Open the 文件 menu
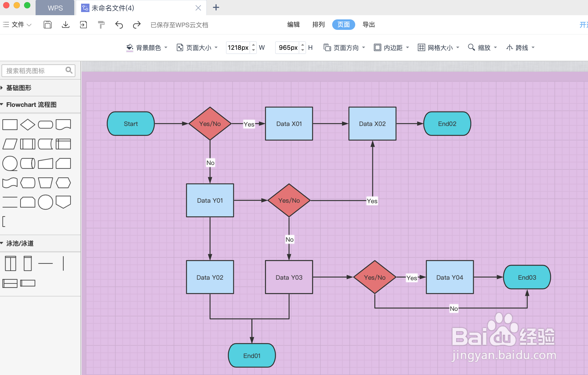This screenshot has width=588, height=375. tap(17, 25)
